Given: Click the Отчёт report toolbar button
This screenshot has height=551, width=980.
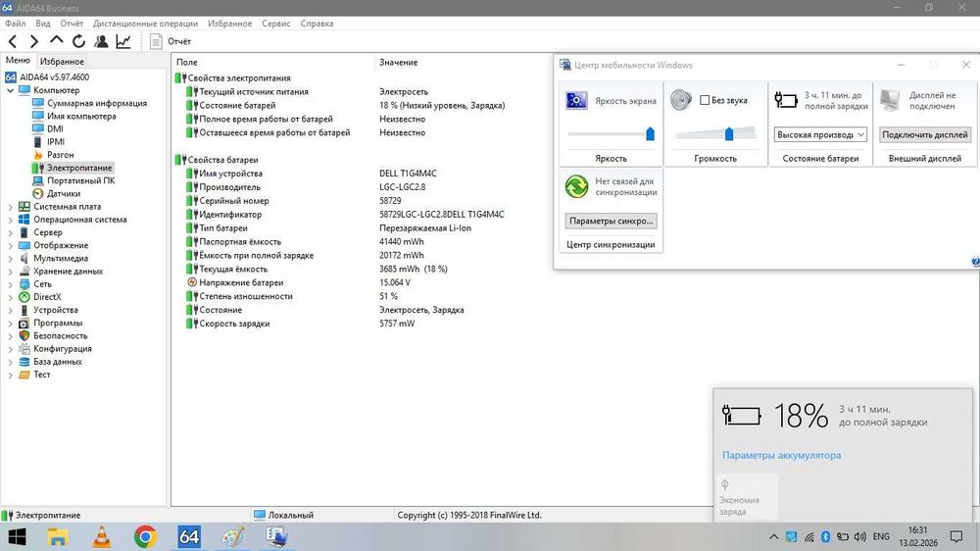Looking at the screenshot, I should pyautogui.click(x=171, y=41).
